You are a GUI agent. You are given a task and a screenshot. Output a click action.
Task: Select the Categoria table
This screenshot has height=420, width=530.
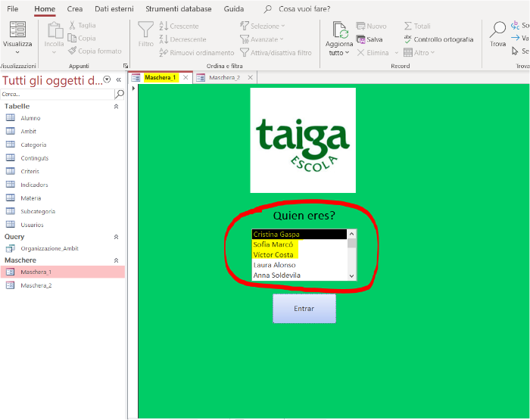coord(33,145)
